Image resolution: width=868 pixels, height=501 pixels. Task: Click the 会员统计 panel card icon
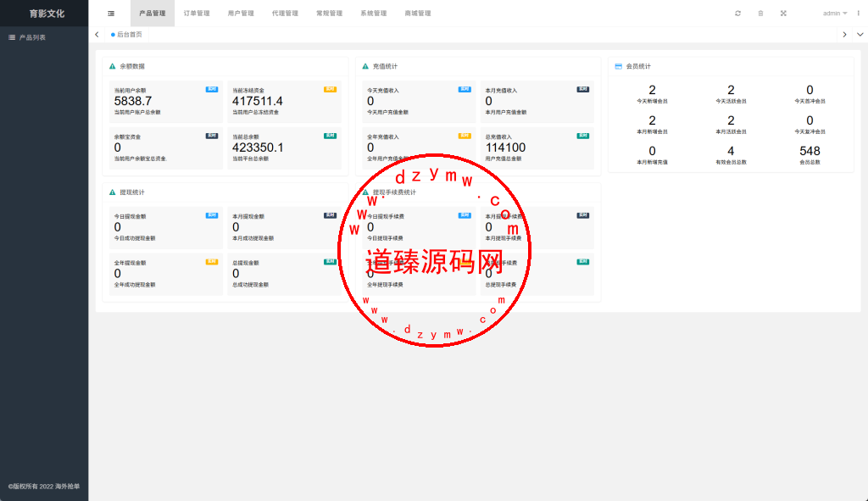(618, 66)
